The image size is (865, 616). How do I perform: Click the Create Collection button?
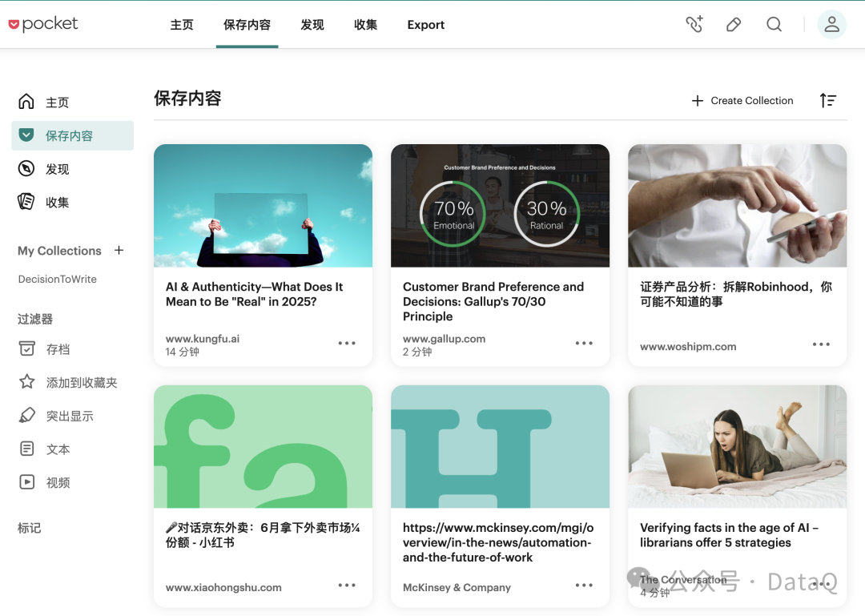[x=742, y=100]
